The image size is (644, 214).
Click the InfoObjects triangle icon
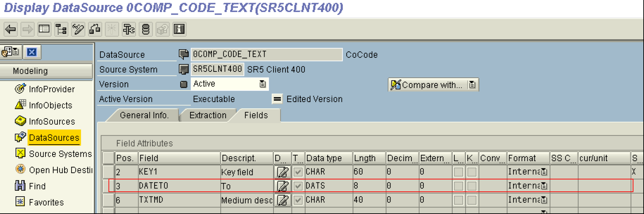[x=20, y=105]
